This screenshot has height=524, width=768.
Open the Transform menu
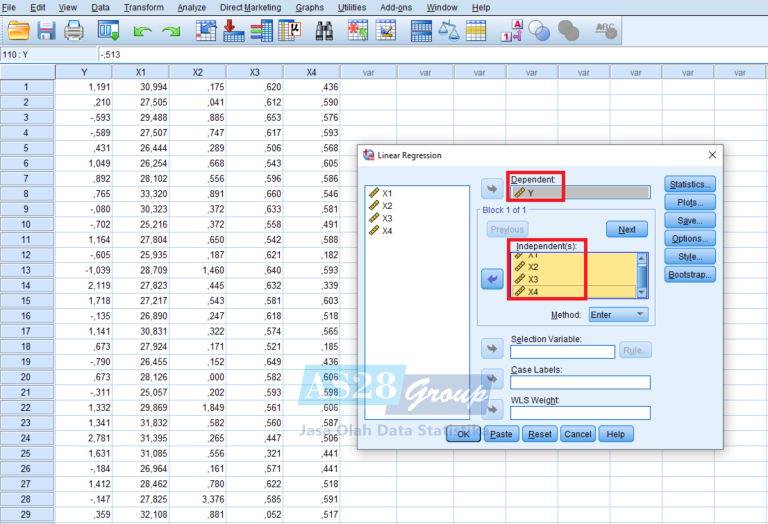pyautogui.click(x=144, y=7)
